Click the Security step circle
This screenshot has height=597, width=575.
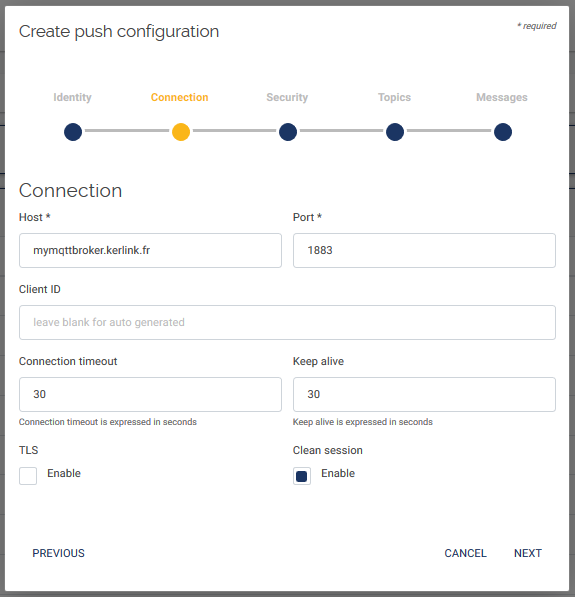click(288, 132)
